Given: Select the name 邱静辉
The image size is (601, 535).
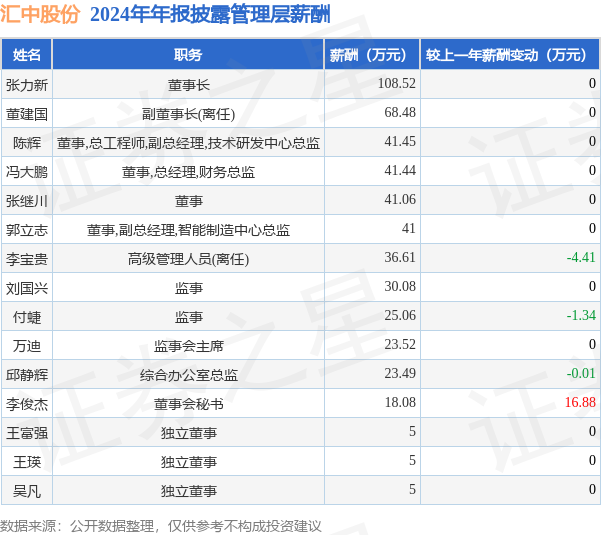Looking at the screenshot, I should [x=27, y=375].
